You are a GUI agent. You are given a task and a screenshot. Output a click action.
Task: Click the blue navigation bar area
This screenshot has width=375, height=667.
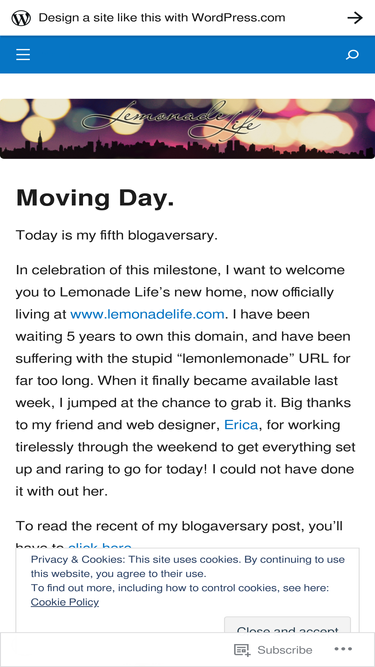tap(188, 55)
